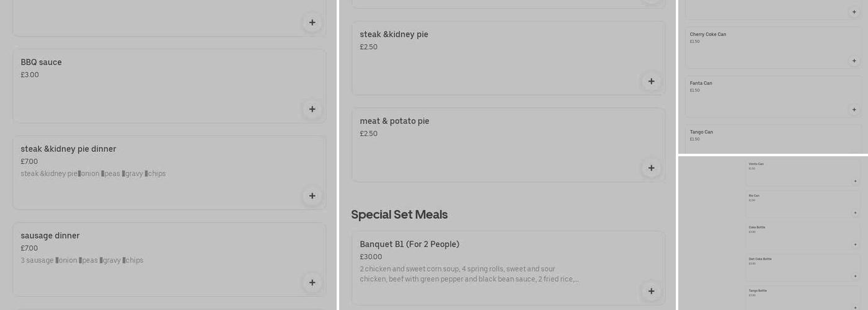Add the £2.50 steak & kidney pie

[x=651, y=81]
